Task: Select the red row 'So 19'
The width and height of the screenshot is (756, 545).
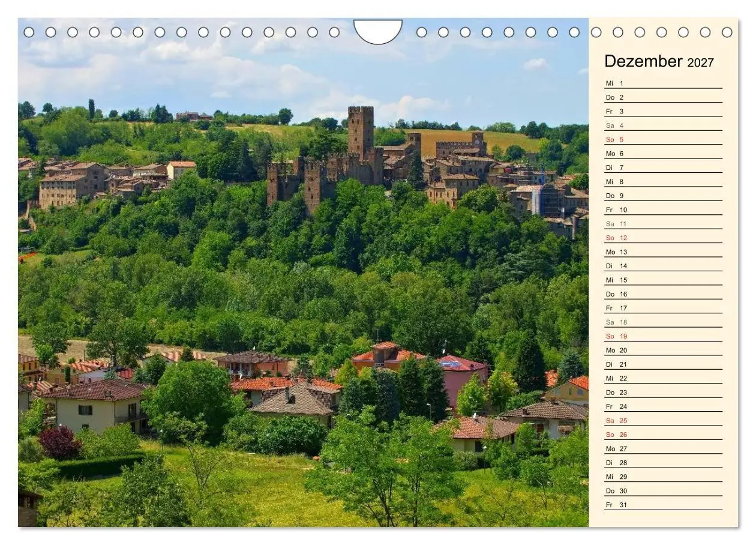Action: click(x=663, y=336)
